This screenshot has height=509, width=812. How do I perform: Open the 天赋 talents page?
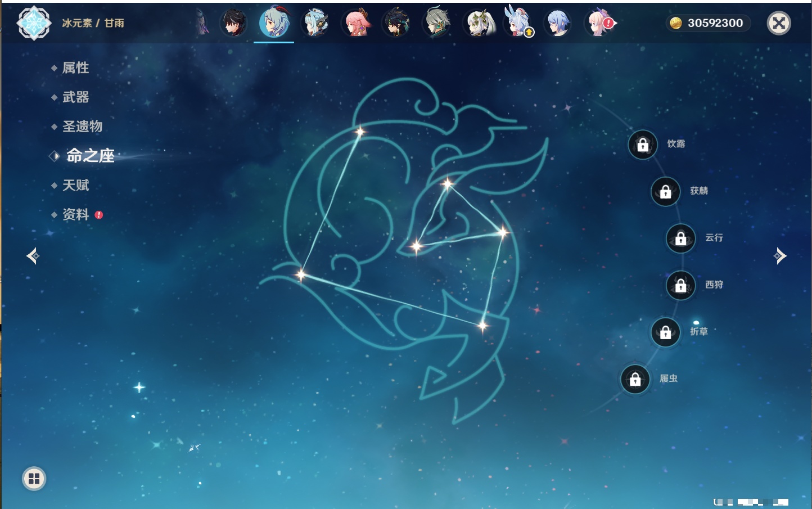(x=75, y=186)
